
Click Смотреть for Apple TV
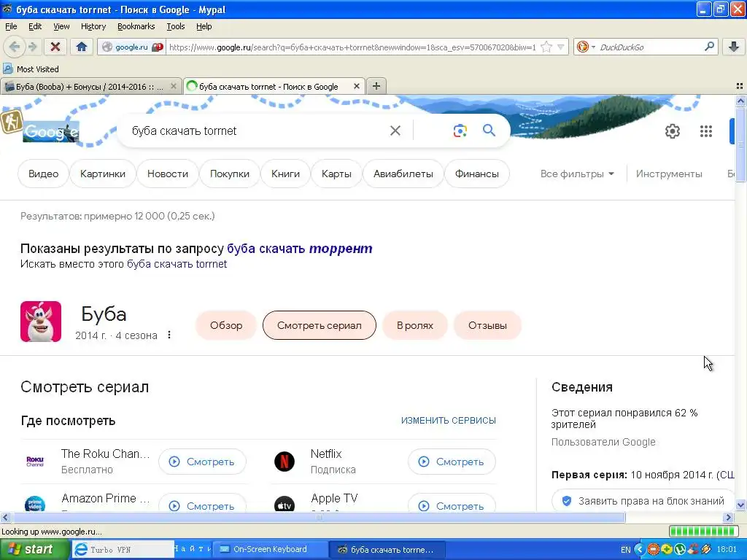(452, 504)
